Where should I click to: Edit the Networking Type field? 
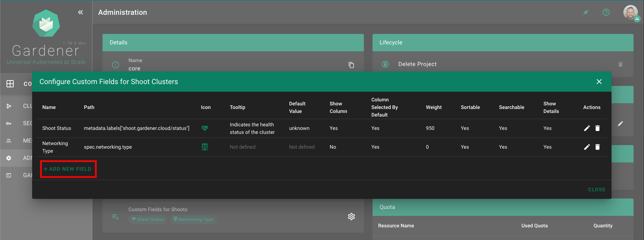point(587,147)
